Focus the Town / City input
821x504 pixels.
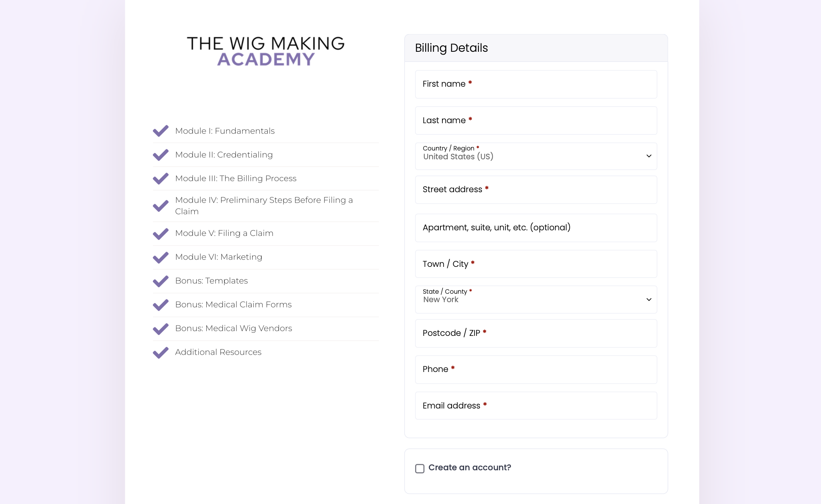(536, 264)
